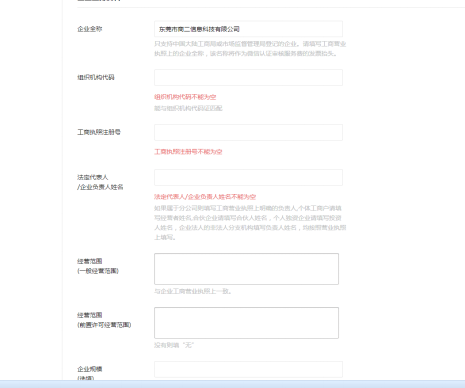465x388 pixels.
Task: Click the red error 工商执照注册号不能为空
Action: coord(188,152)
